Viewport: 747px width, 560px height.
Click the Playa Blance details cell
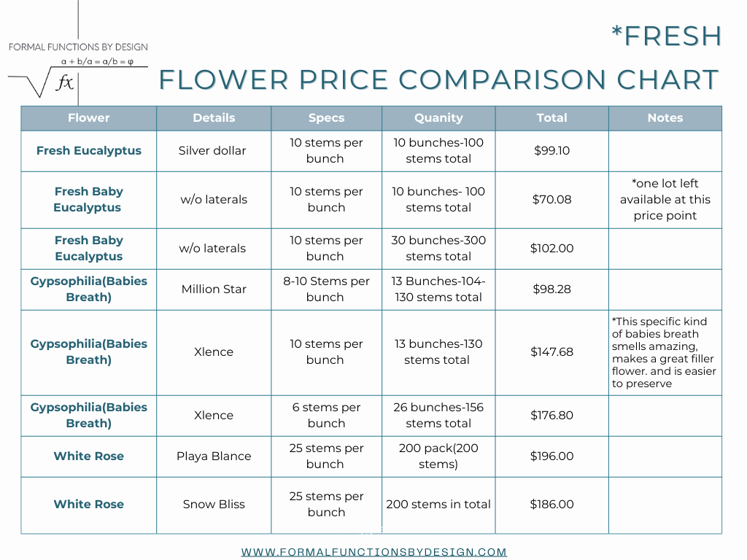click(214, 456)
